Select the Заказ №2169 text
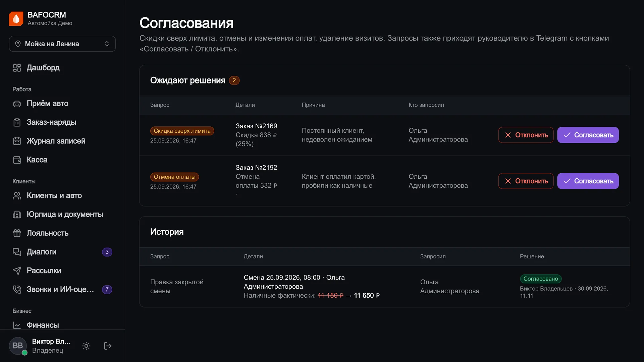The height and width of the screenshot is (362, 644). coord(256,126)
